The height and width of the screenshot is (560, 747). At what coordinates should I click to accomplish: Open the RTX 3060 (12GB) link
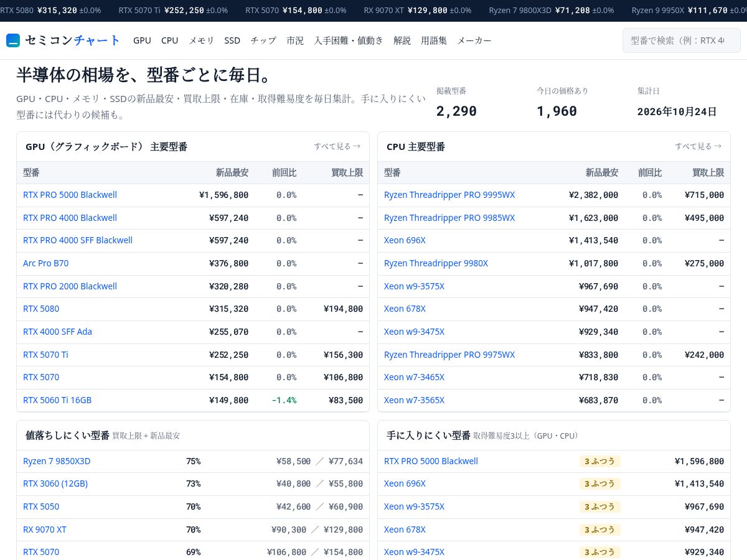tap(55, 483)
